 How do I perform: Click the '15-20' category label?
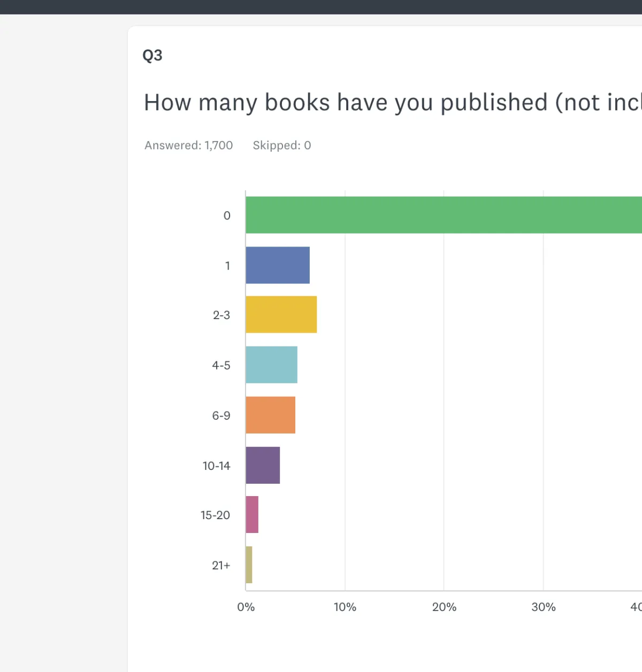tap(216, 515)
